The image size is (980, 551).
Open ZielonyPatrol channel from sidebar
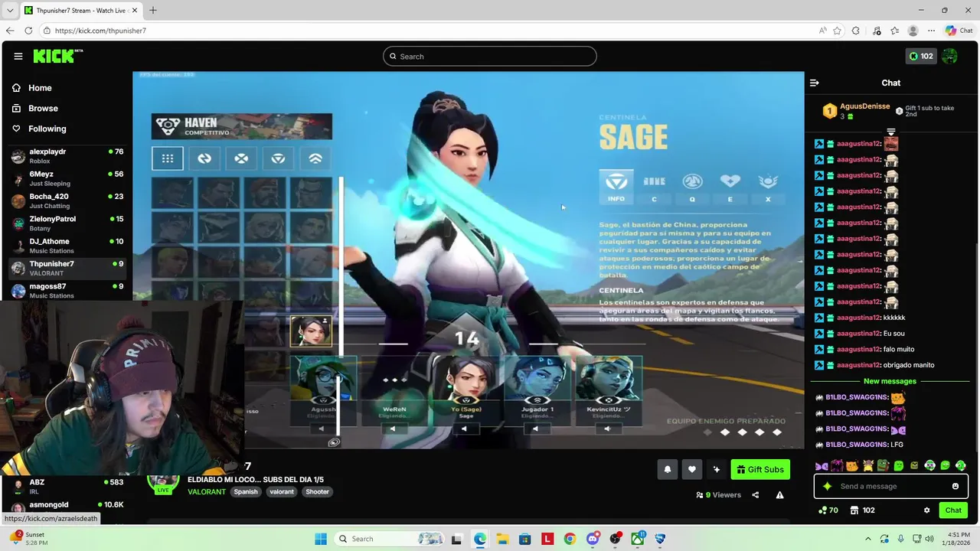(x=67, y=223)
